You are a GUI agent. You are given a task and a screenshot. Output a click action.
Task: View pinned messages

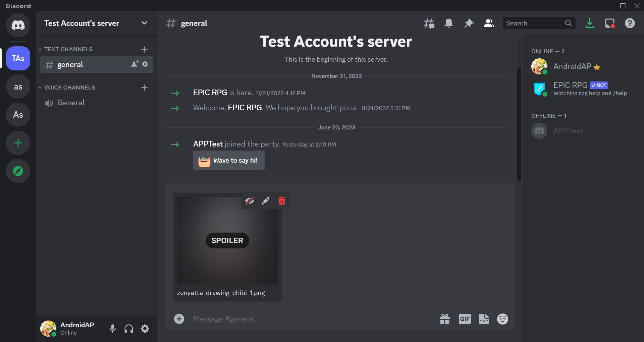pos(468,23)
